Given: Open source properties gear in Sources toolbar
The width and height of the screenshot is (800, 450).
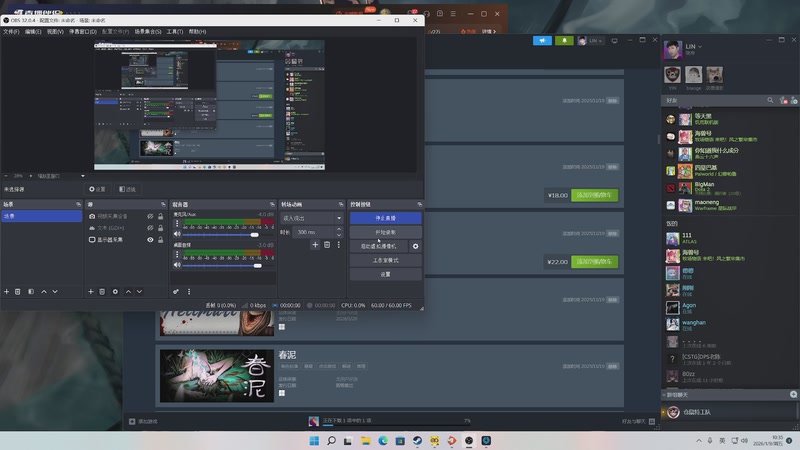Looking at the screenshot, I should [115, 291].
